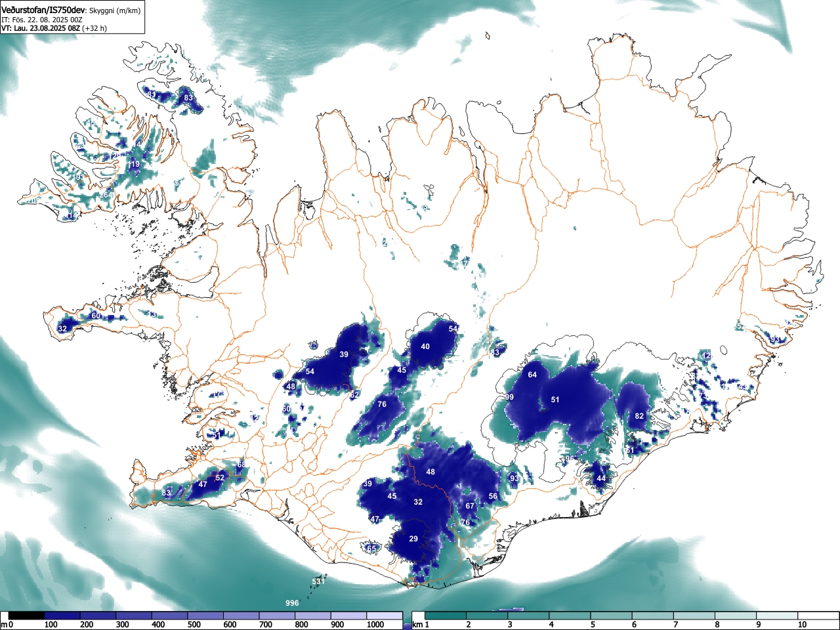Click the '531' value near the southern islands
The width and height of the screenshot is (840, 630).
point(318,581)
